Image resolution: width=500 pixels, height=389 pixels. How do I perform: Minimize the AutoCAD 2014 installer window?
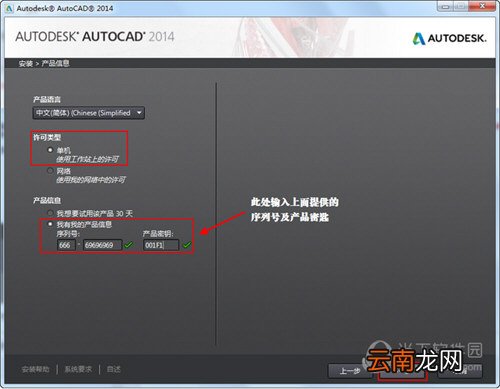[x=446, y=6]
